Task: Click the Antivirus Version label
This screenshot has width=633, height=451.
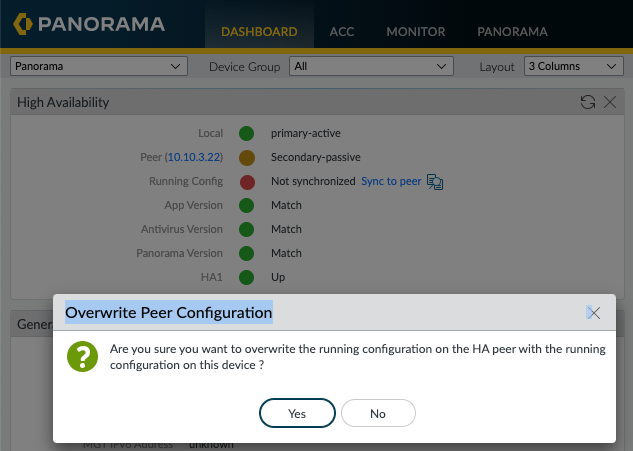Action: tap(182, 229)
